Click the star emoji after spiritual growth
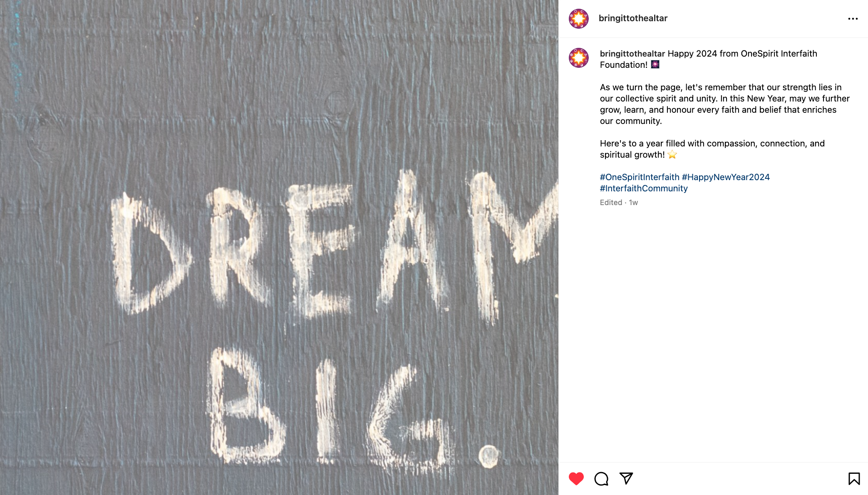 click(672, 155)
